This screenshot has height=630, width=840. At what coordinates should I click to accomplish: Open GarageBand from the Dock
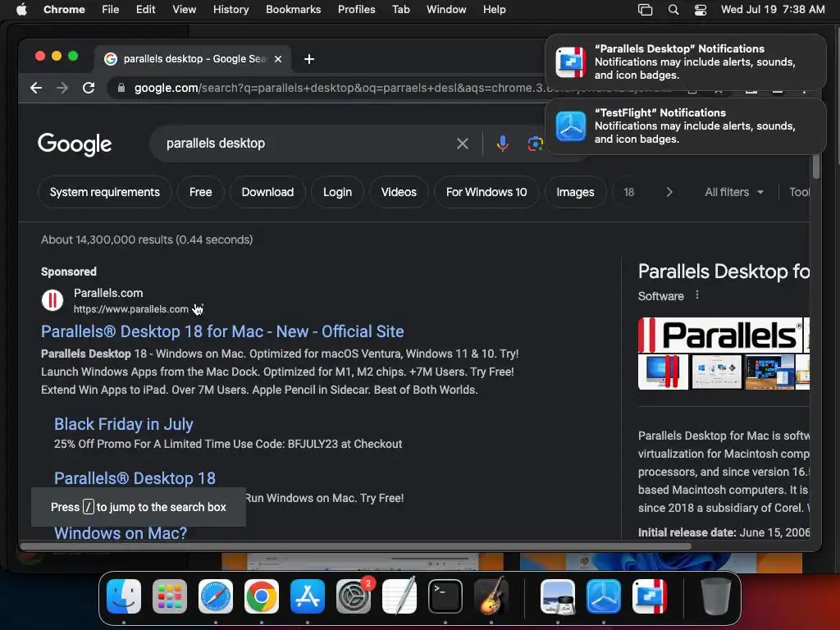(491, 596)
